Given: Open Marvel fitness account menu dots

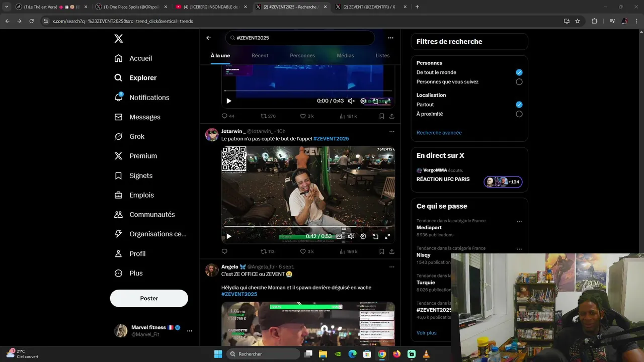Looking at the screenshot, I should point(190,331).
